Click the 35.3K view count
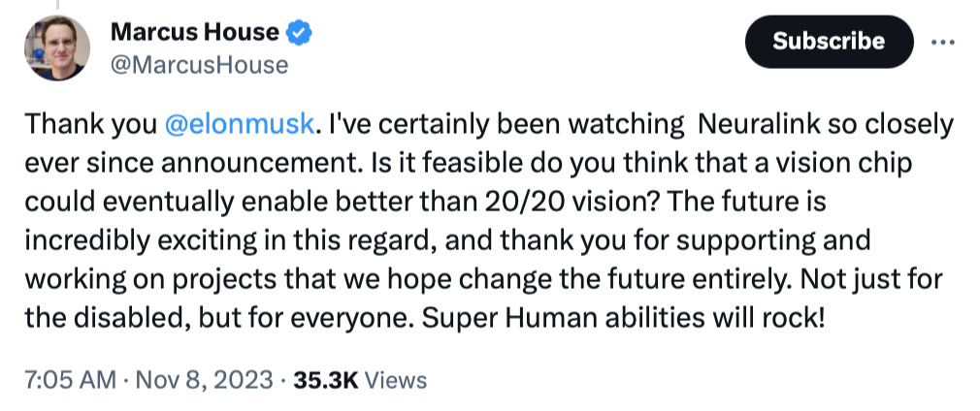Image resolution: width=980 pixels, height=411 pixels. tap(325, 380)
